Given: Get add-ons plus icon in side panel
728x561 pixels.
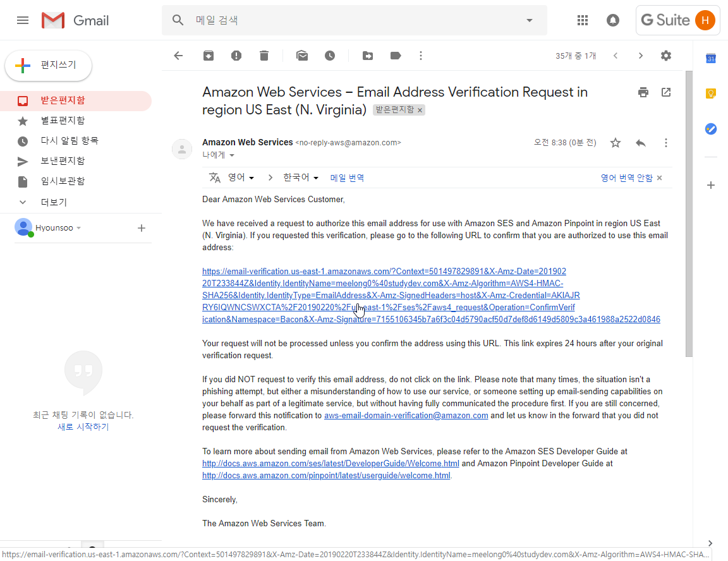Looking at the screenshot, I should pyautogui.click(x=711, y=185).
